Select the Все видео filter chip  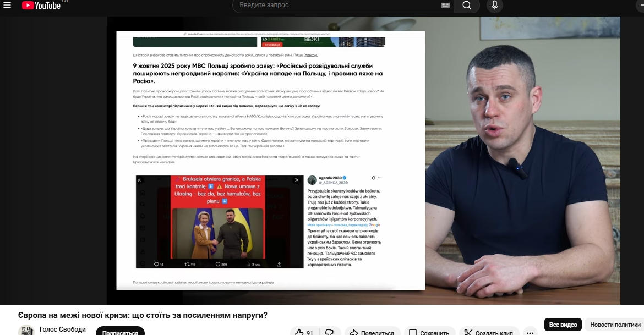[x=563, y=325]
